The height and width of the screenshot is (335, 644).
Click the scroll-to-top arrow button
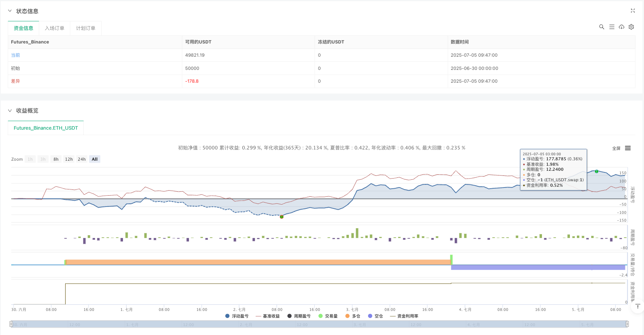coord(637,307)
